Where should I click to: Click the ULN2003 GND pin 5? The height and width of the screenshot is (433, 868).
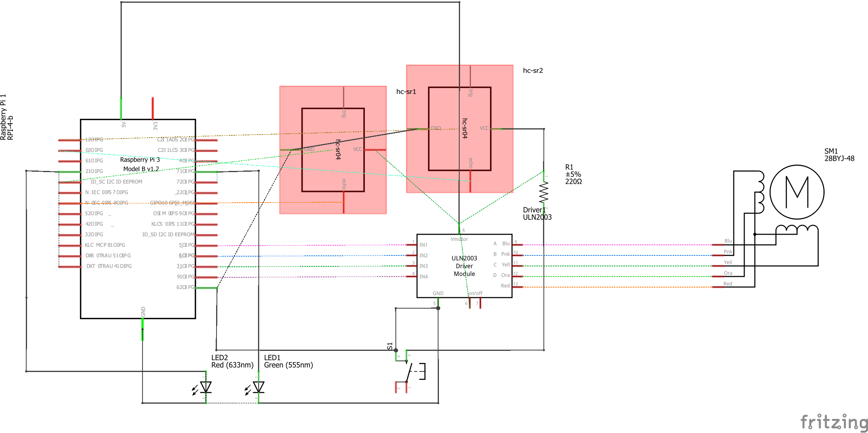(x=438, y=303)
